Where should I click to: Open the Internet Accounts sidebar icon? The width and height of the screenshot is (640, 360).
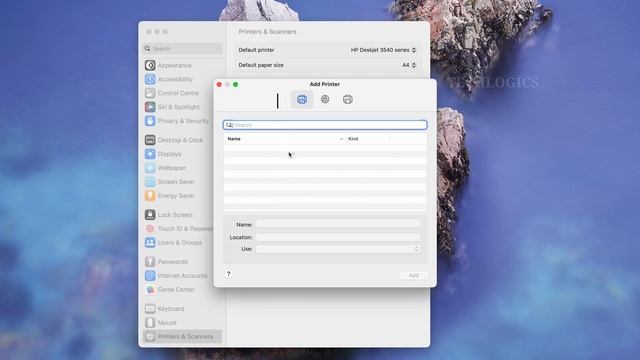pos(150,276)
